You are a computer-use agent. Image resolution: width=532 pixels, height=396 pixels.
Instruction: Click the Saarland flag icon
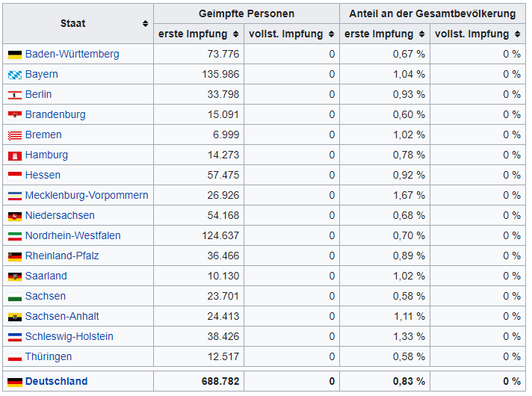[15, 276]
